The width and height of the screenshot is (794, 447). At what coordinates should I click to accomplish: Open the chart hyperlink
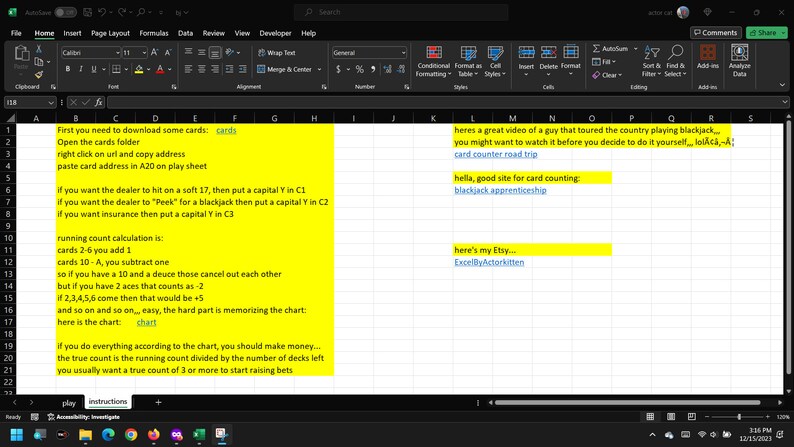(146, 322)
